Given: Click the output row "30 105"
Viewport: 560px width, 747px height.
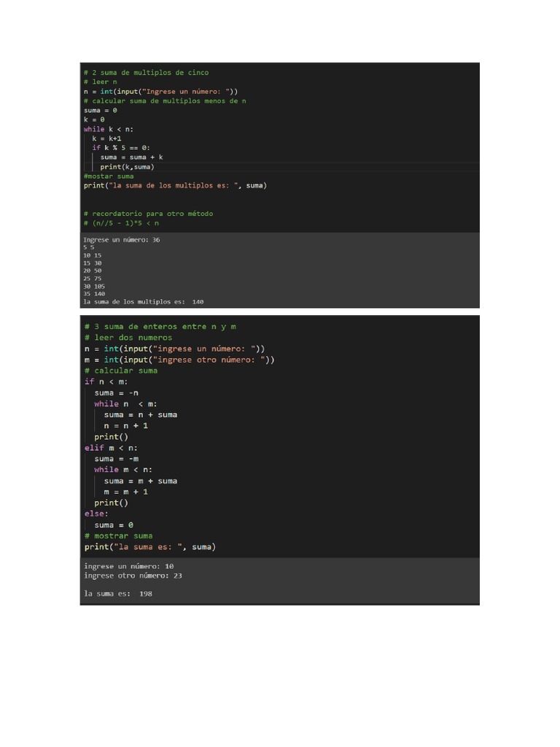Looking at the screenshot, I should (x=94, y=286).
